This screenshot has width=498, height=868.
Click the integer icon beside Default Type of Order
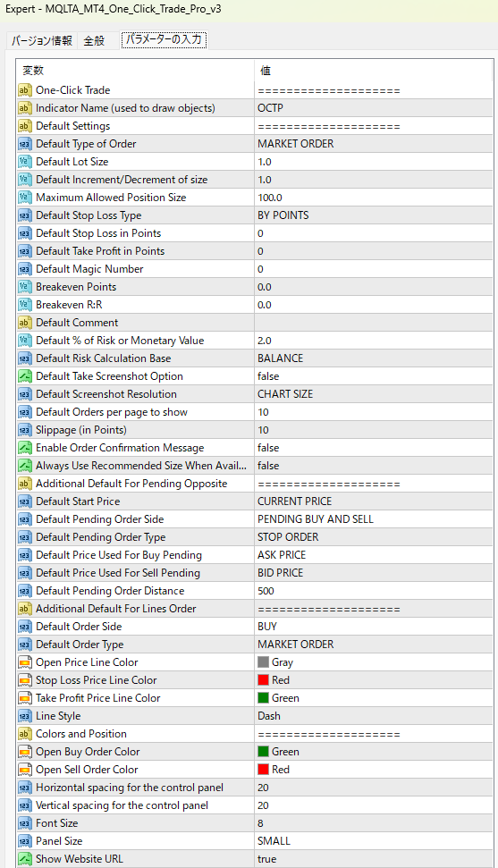click(x=24, y=144)
